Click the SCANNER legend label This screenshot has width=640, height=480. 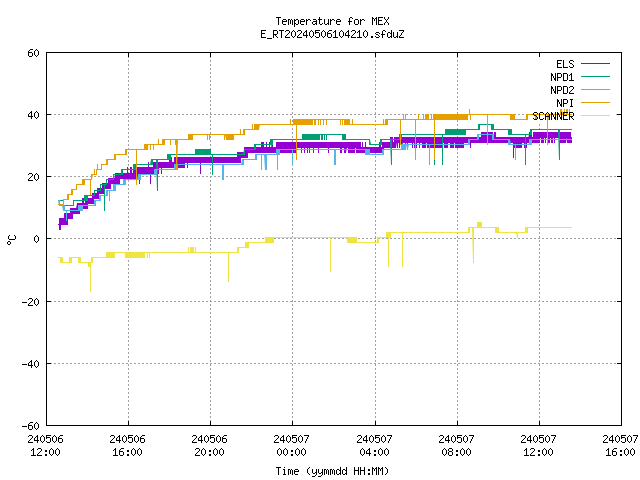tap(553, 116)
